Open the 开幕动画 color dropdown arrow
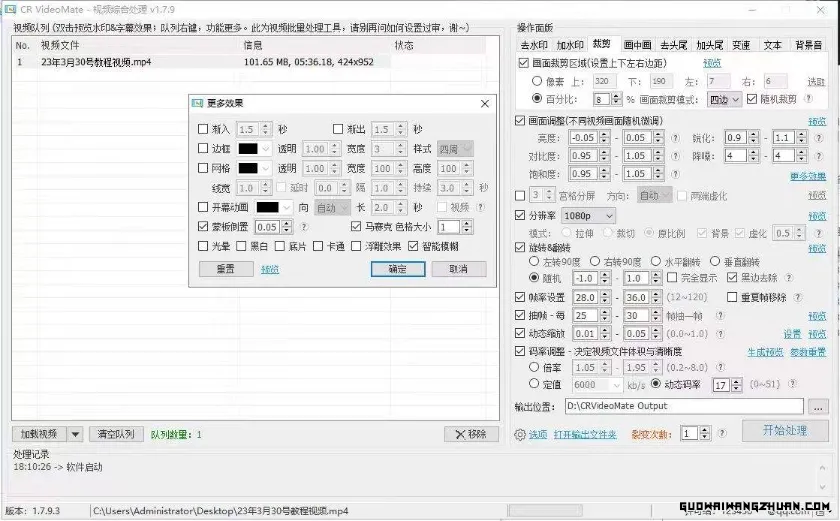This screenshot has height=521, width=840. [x=287, y=207]
